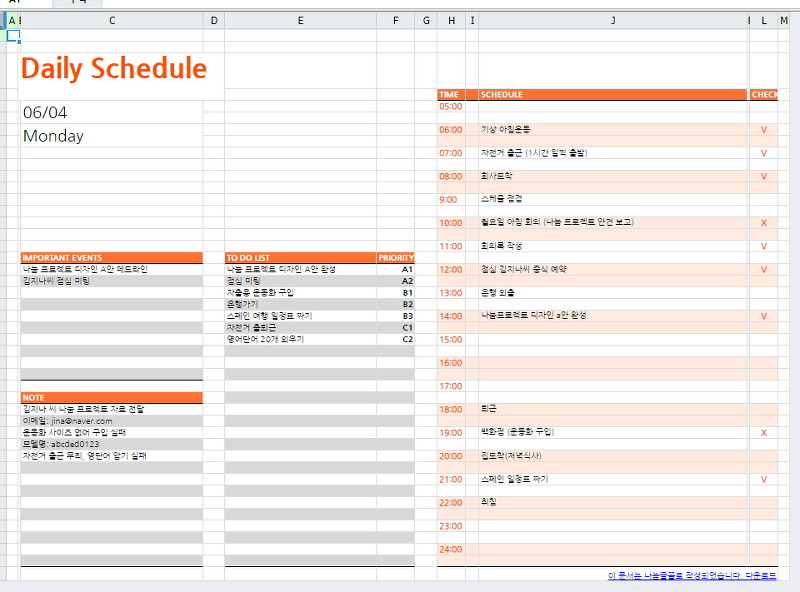Select column E header
800x592 pixels.
click(301, 20)
